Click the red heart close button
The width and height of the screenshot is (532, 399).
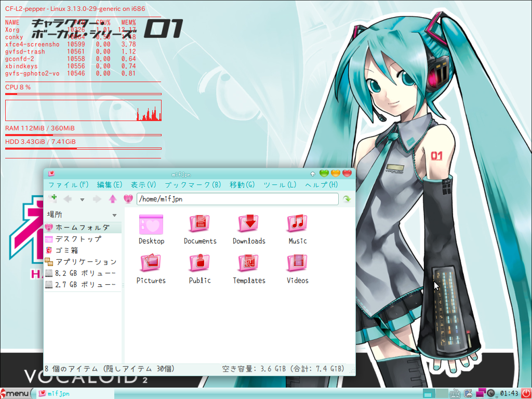point(347,174)
